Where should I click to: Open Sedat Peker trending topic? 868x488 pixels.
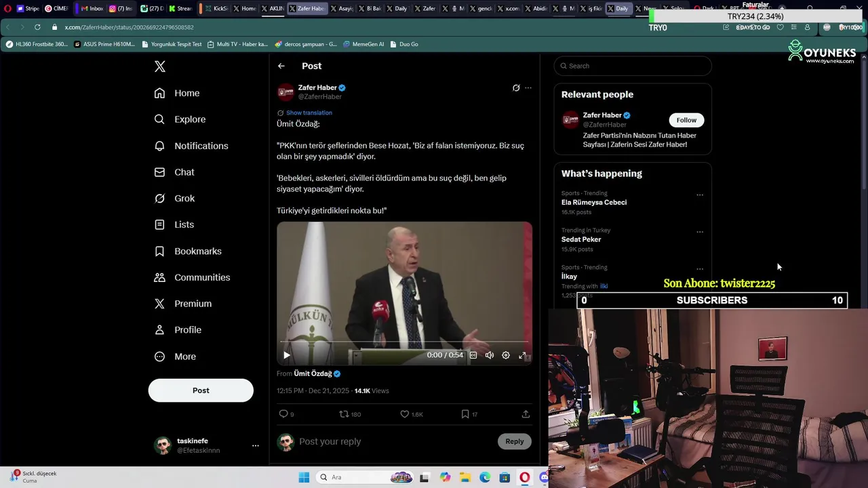tap(581, 239)
